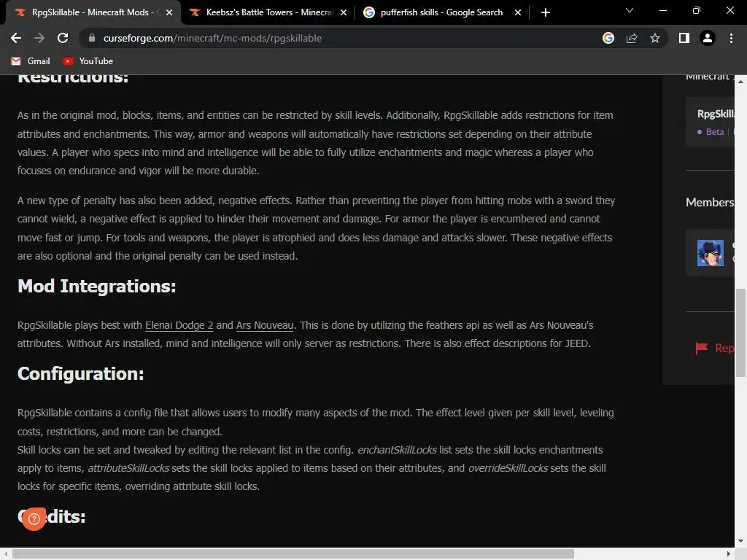Viewport: 747px width, 560px height.
Task: Toggle the browser side panel
Action: 684,38
